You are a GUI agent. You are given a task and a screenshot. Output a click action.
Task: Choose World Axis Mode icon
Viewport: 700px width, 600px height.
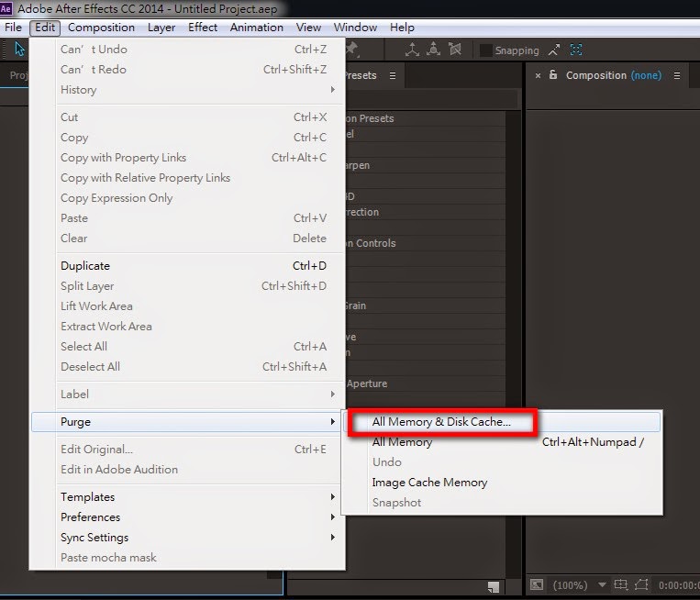point(433,50)
